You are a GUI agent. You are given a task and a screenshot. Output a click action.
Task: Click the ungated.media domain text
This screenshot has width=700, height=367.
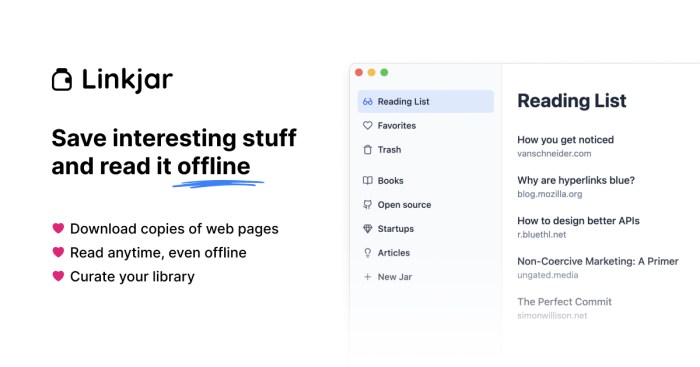[547, 275]
